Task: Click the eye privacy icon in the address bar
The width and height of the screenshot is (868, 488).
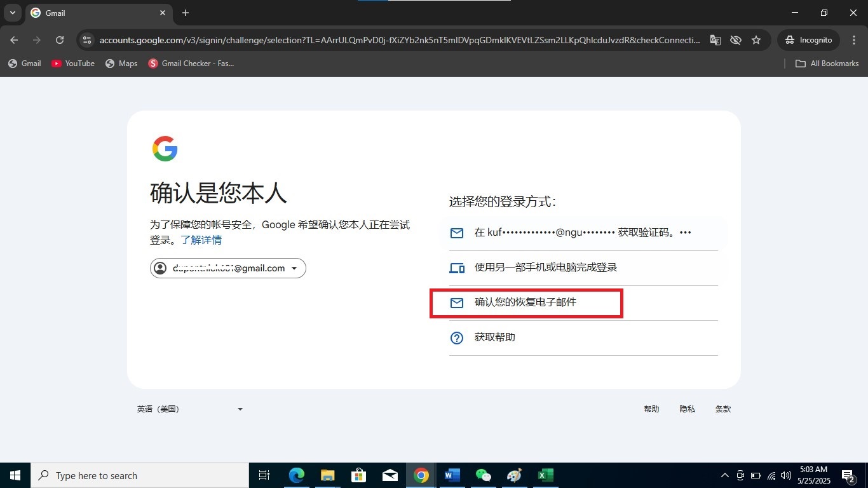Action: 735,39
